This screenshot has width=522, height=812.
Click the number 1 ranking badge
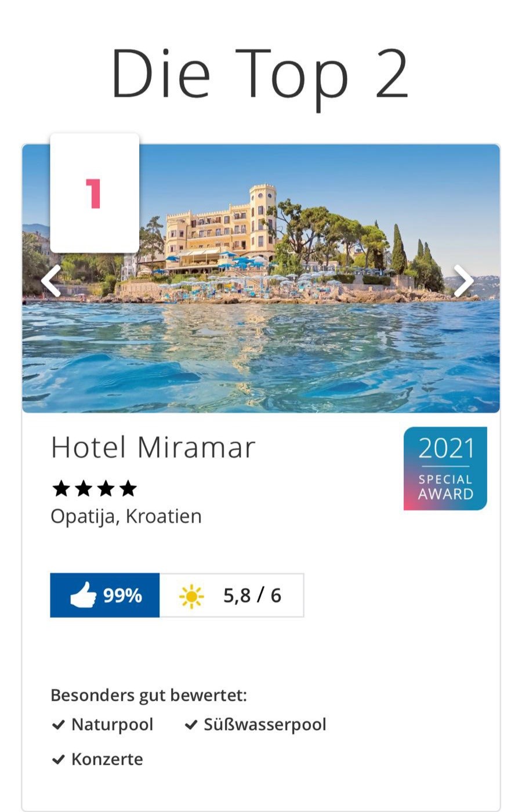point(94,193)
